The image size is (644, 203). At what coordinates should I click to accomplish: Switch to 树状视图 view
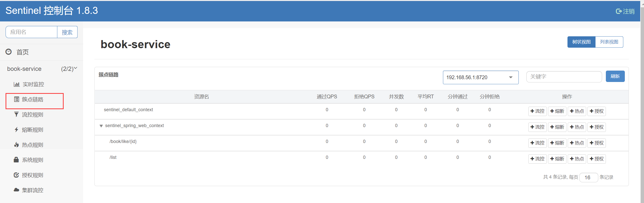[x=581, y=42]
